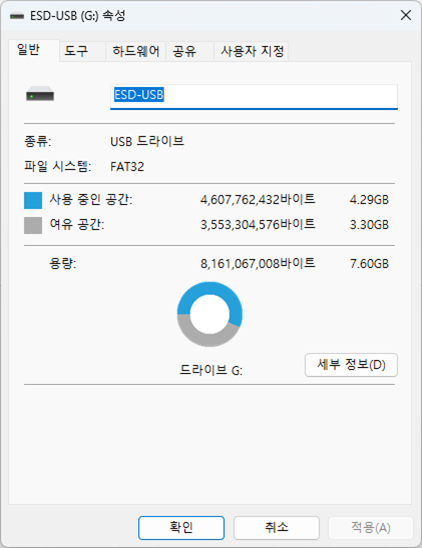Click the 3.30GB free size
Viewport: 422px width, 548px height.
pos(369,224)
